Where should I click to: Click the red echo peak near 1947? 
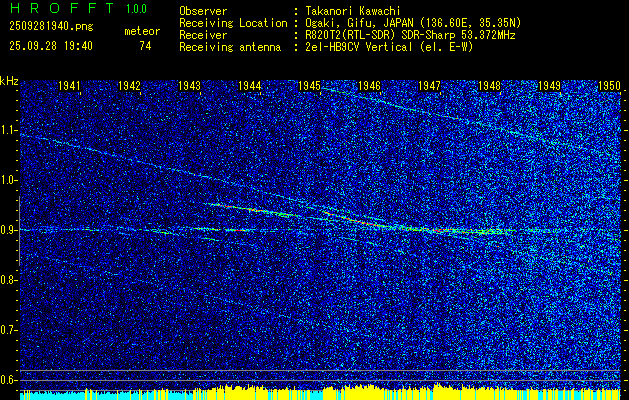point(438,231)
